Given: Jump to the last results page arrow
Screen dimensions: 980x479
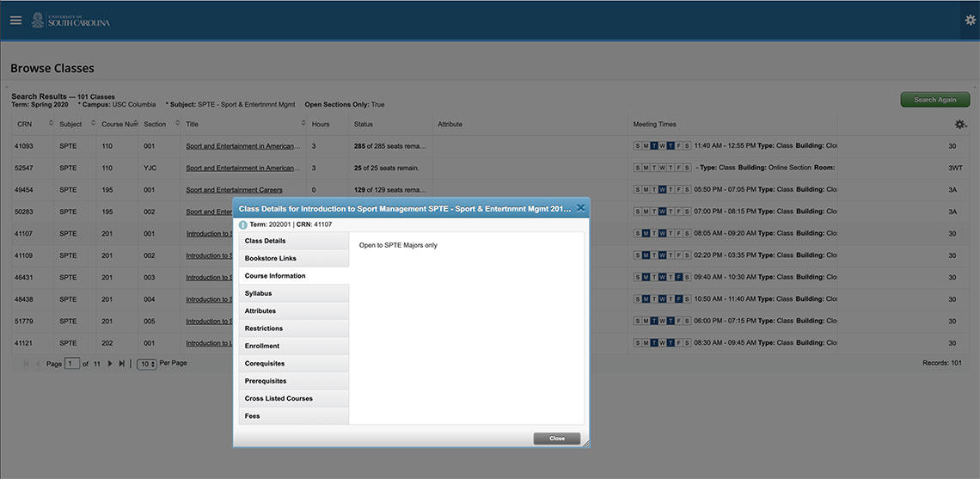Looking at the screenshot, I should (122, 364).
